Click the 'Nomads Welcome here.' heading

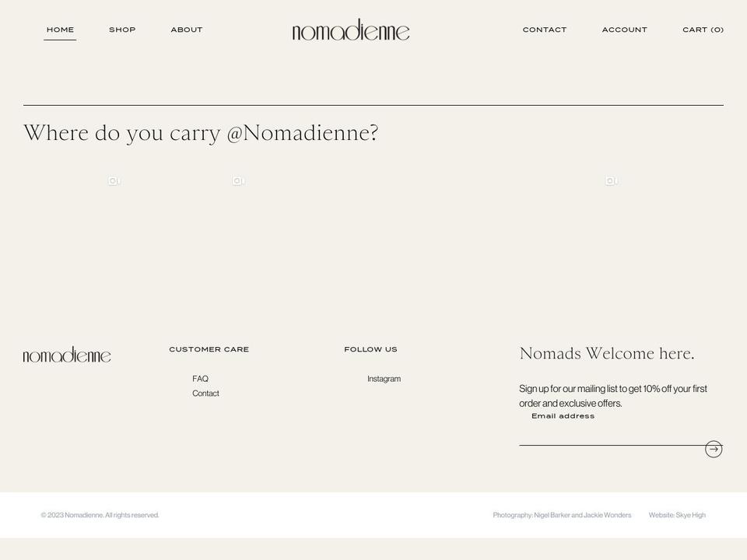coord(607,353)
